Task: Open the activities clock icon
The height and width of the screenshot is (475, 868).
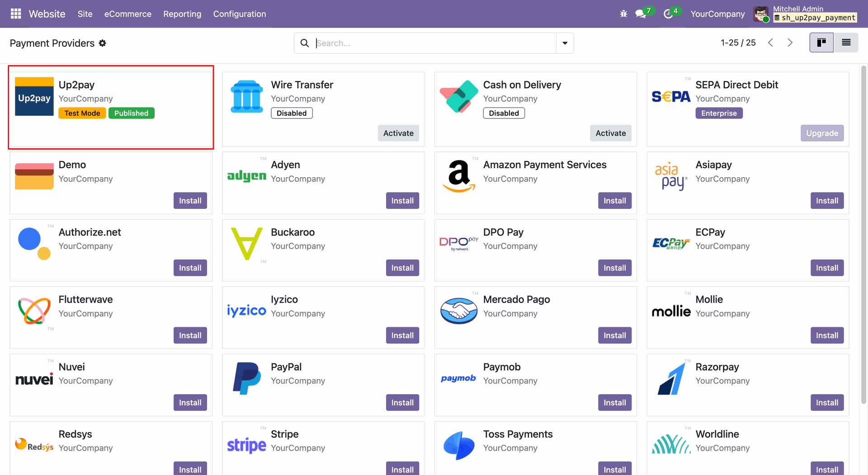Action: [668, 14]
